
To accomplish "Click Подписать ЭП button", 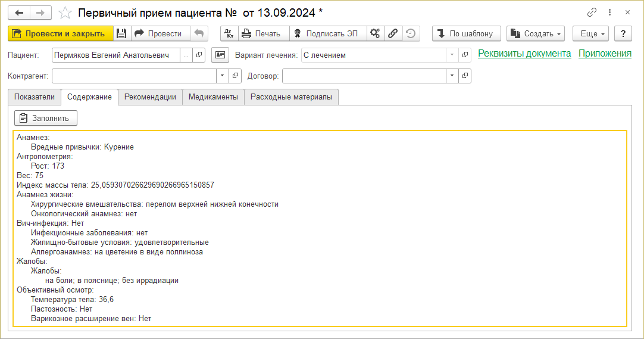I will point(328,34).
